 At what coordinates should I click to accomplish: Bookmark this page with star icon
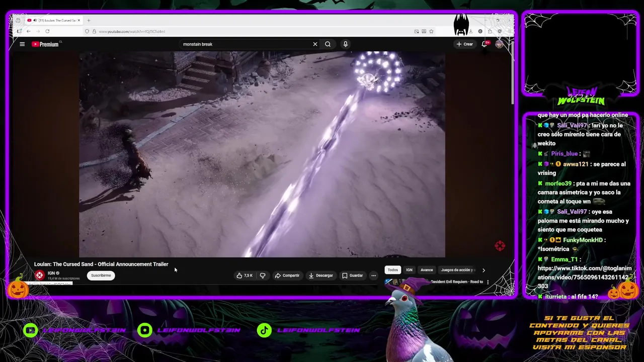click(x=431, y=31)
